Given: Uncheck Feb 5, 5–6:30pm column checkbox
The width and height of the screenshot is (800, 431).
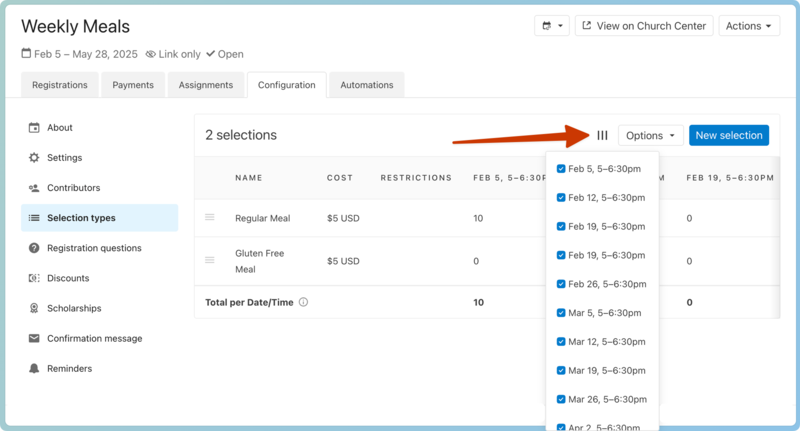Looking at the screenshot, I should pyautogui.click(x=561, y=169).
